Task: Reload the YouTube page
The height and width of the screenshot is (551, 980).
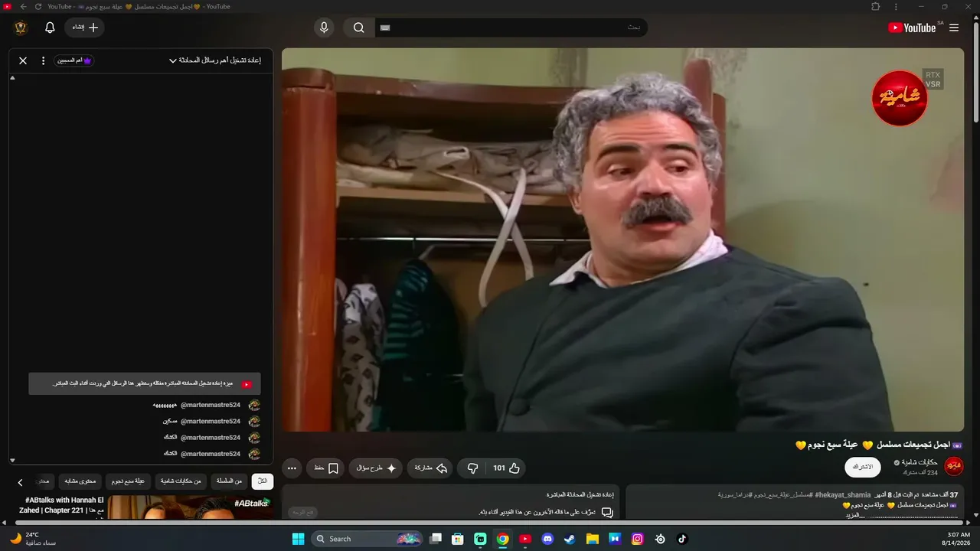Action: (38, 7)
